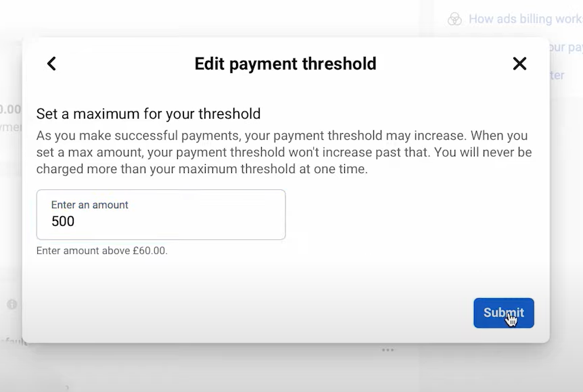
Task: Click the back arrow in the dialog header
Action: click(51, 64)
